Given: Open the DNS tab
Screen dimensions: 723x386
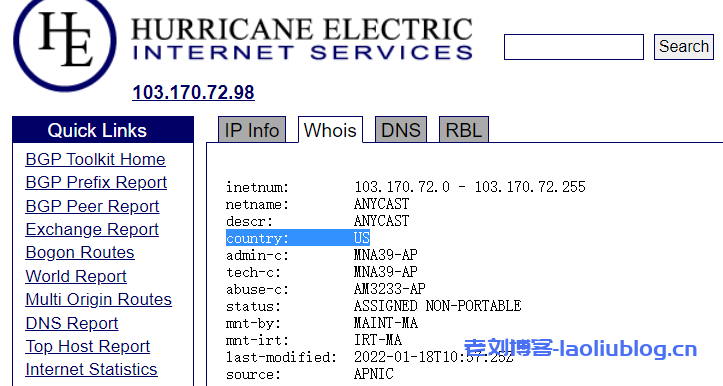Looking at the screenshot, I should pos(401,130).
